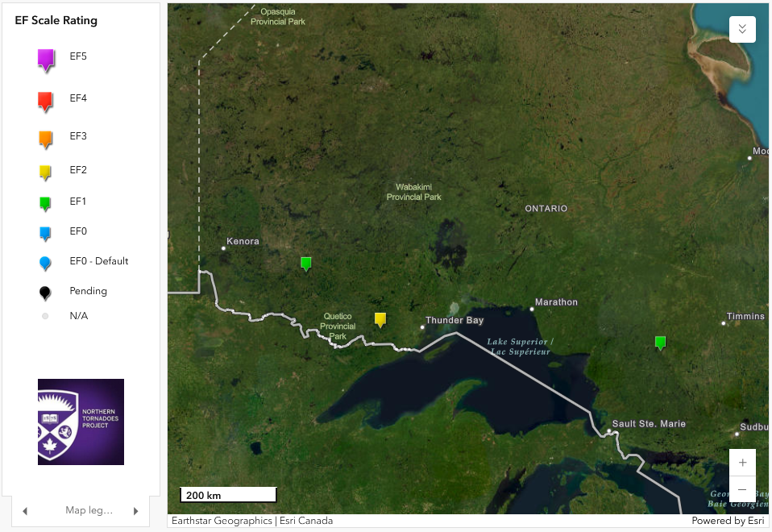Click the red EF4 legend icon
Screen dimensions: 772x532
[45, 101]
